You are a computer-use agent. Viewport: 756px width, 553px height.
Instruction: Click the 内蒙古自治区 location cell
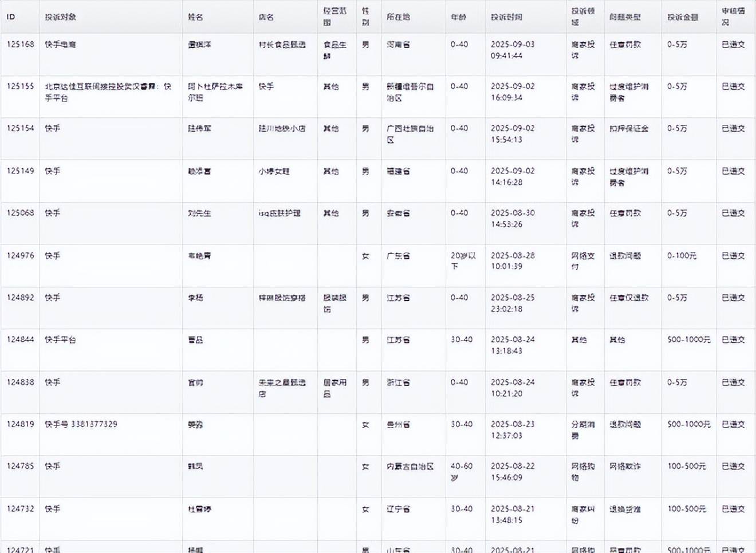[x=409, y=467]
